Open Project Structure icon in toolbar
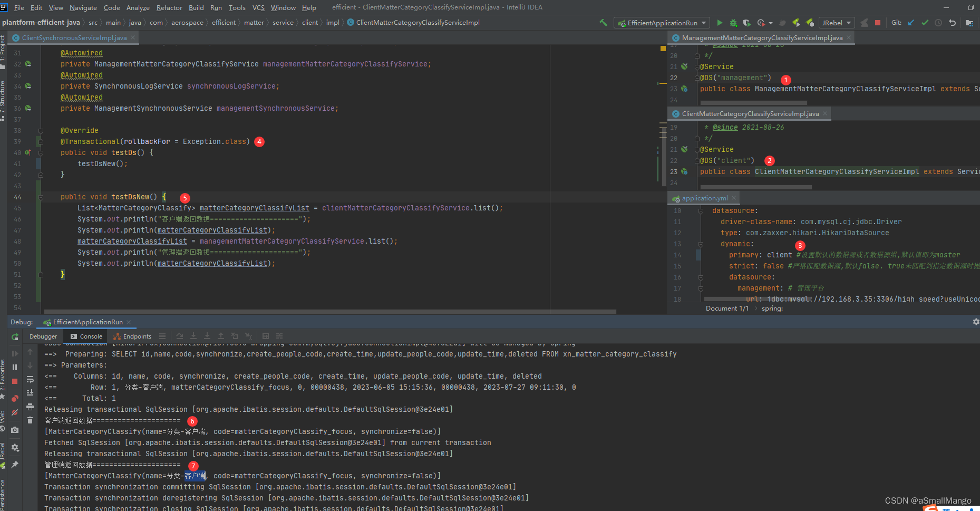The width and height of the screenshot is (980, 511). [969, 23]
